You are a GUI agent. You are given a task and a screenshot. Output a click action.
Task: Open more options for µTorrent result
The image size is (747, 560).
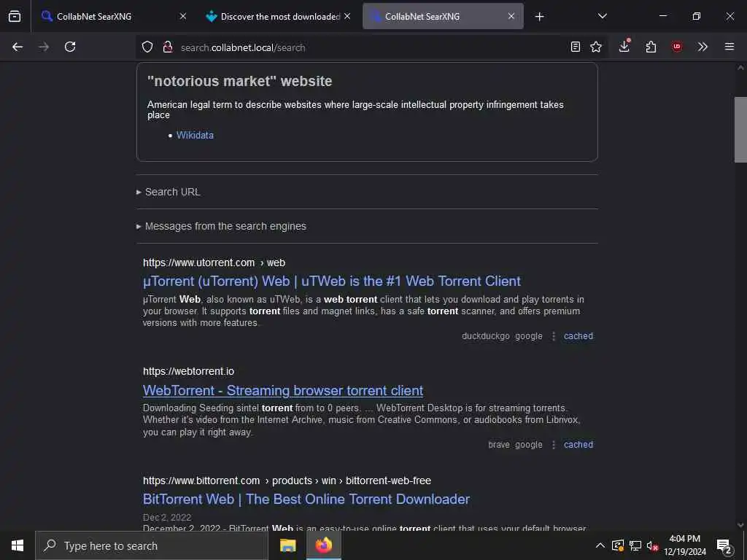(554, 336)
